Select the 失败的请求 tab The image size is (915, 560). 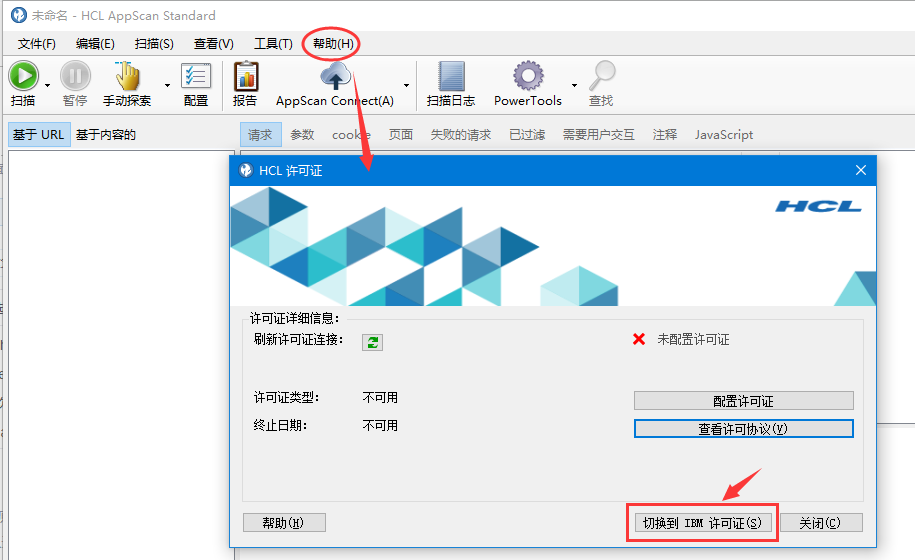tap(461, 135)
